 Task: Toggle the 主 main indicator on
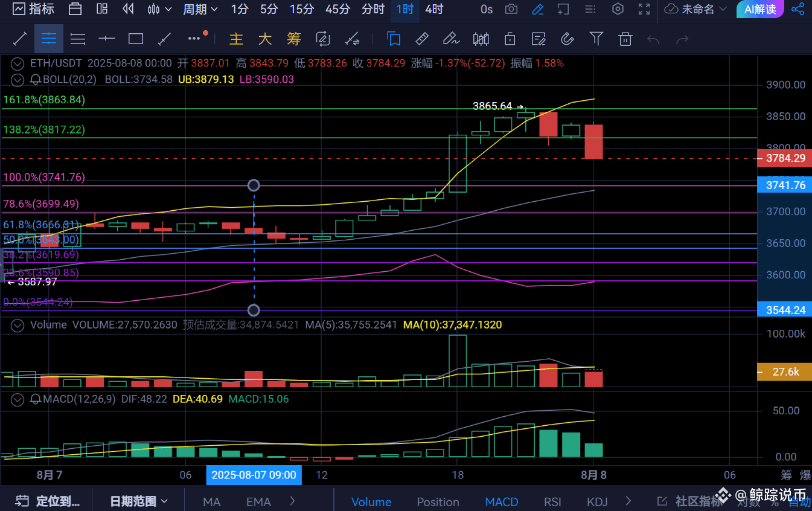pos(236,39)
